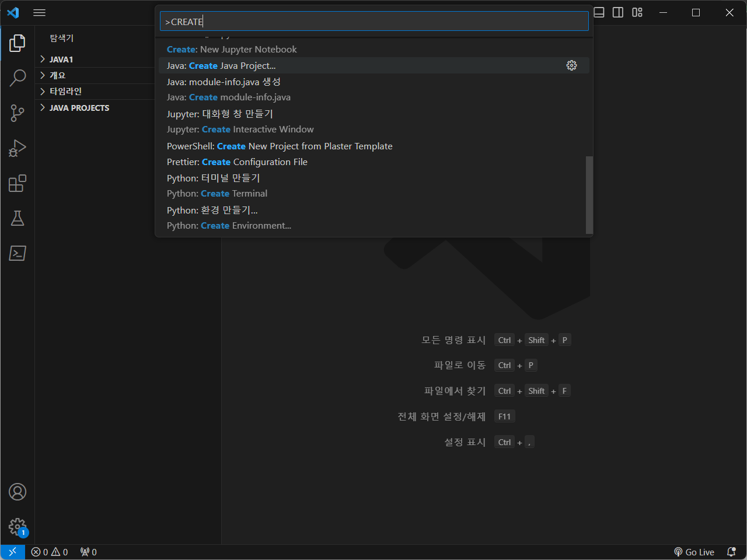Open the Customize Layout icon
747x560 pixels.
637,12
